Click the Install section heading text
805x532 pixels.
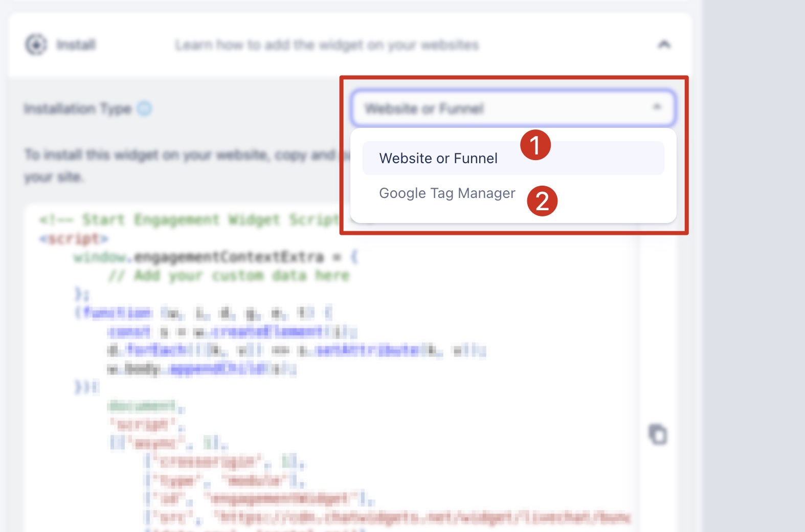click(x=76, y=45)
